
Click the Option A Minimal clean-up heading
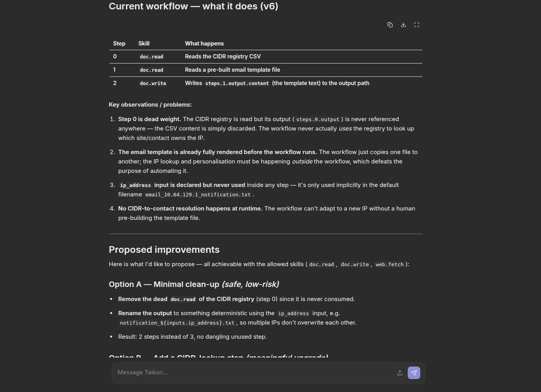[194, 284]
